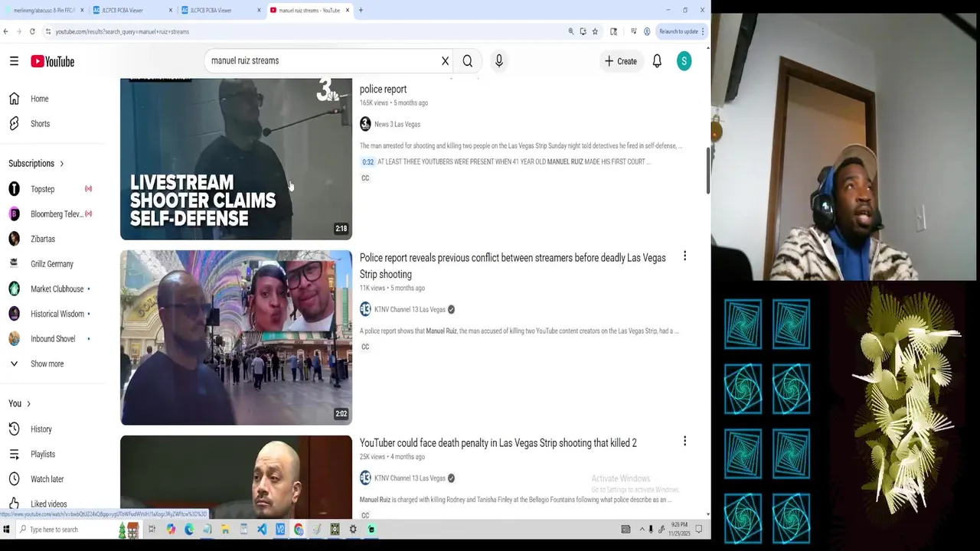Screen dimensions: 980x551
Task: Open Settings gear from taskbar
Action: 353,530
